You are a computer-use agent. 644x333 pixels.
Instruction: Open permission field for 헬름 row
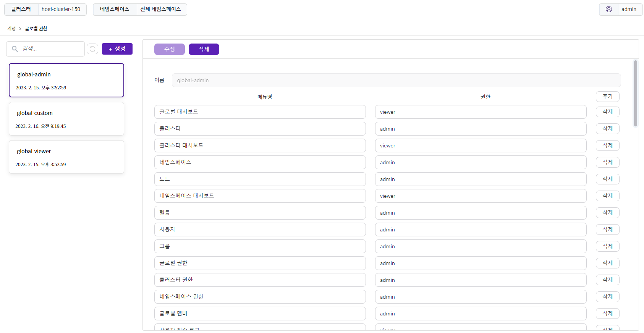pyautogui.click(x=481, y=213)
